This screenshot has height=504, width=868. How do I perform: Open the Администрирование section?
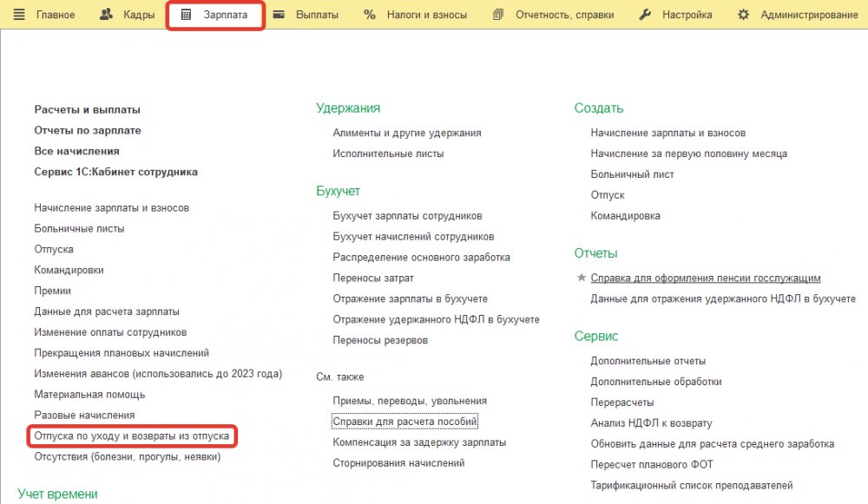point(809,15)
